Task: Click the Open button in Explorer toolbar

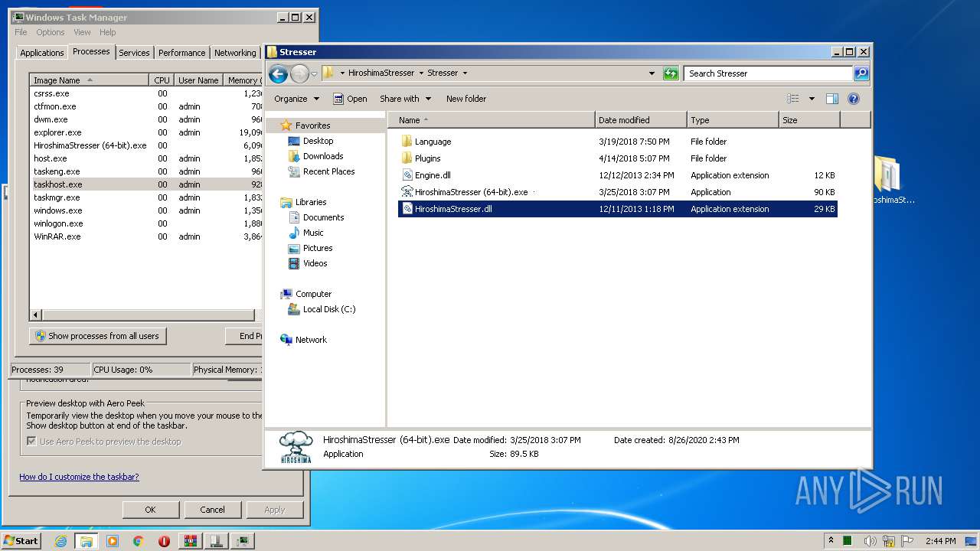Action: coord(350,99)
